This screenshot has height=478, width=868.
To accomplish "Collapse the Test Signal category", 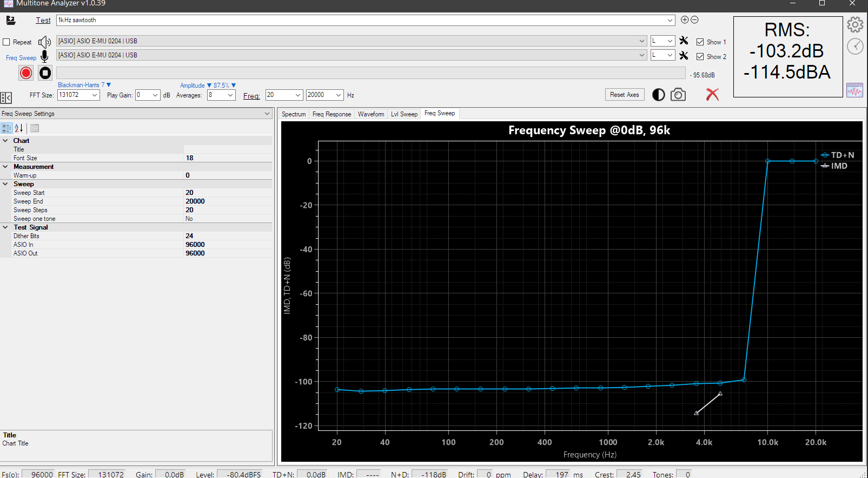I will [5, 227].
